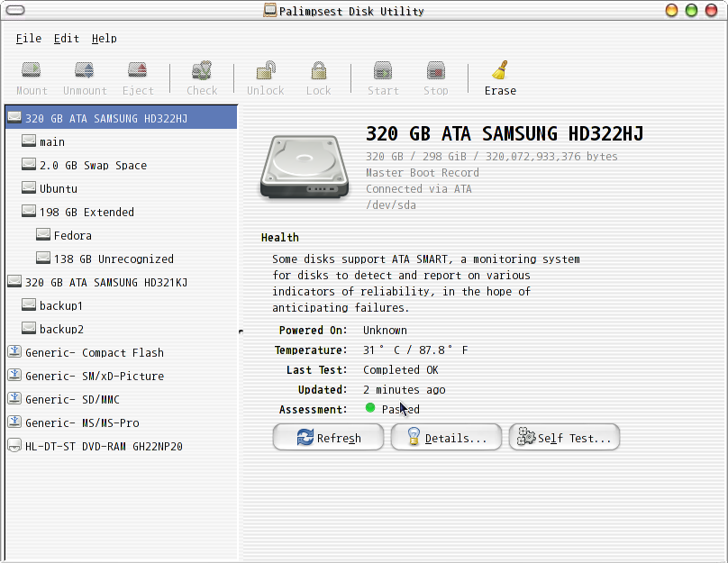Viewport: 728px width, 563px height.
Task: Click the /dev/sda device path text
Action: [x=391, y=205]
